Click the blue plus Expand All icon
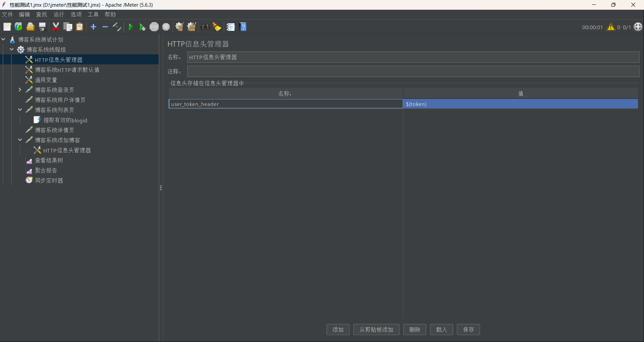This screenshot has height=342, width=644. click(x=94, y=27)
